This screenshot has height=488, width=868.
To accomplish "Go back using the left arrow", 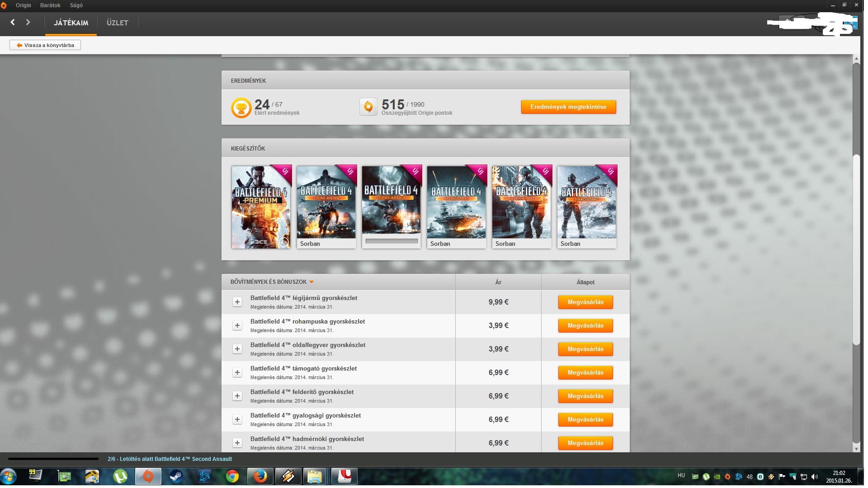I will (13, 22).
